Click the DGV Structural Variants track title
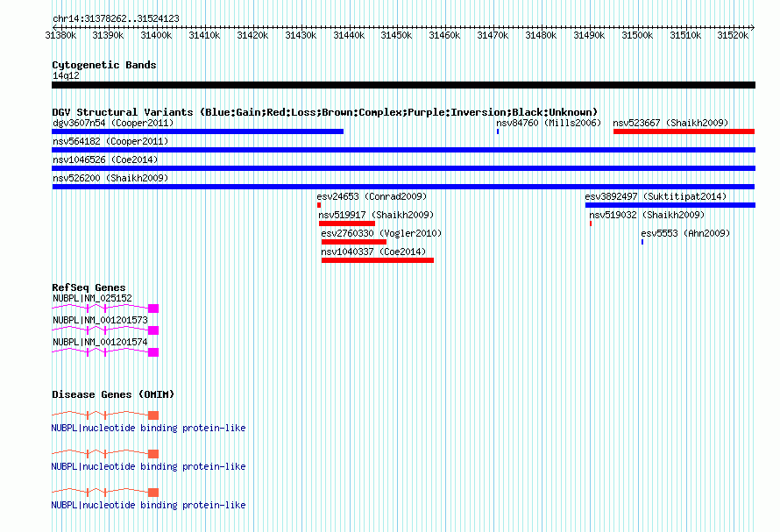This screenshot has width=780, height=532. click(x=324, y=112)
